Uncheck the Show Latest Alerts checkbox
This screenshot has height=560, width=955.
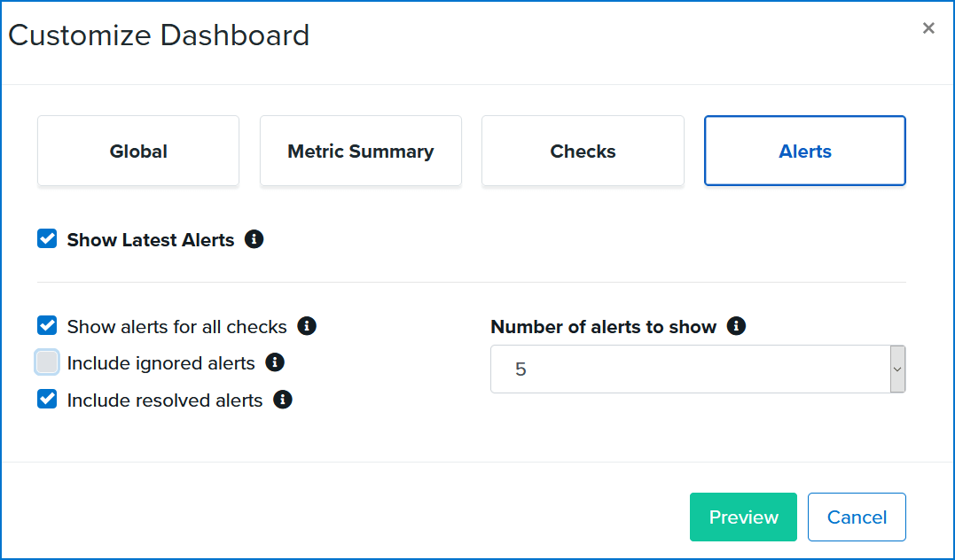[x=47, y=238]
